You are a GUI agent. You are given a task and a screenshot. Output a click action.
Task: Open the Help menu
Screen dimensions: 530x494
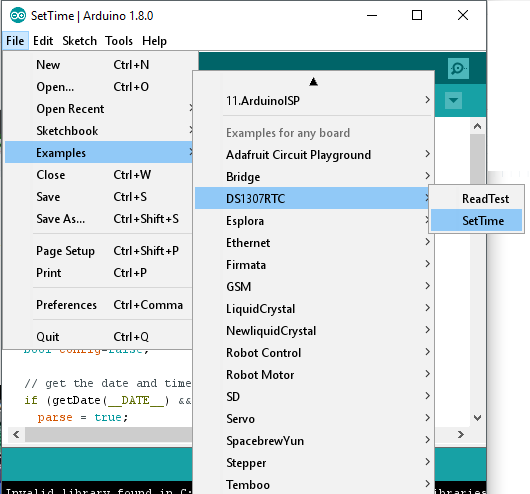click(x=154, y=41)
